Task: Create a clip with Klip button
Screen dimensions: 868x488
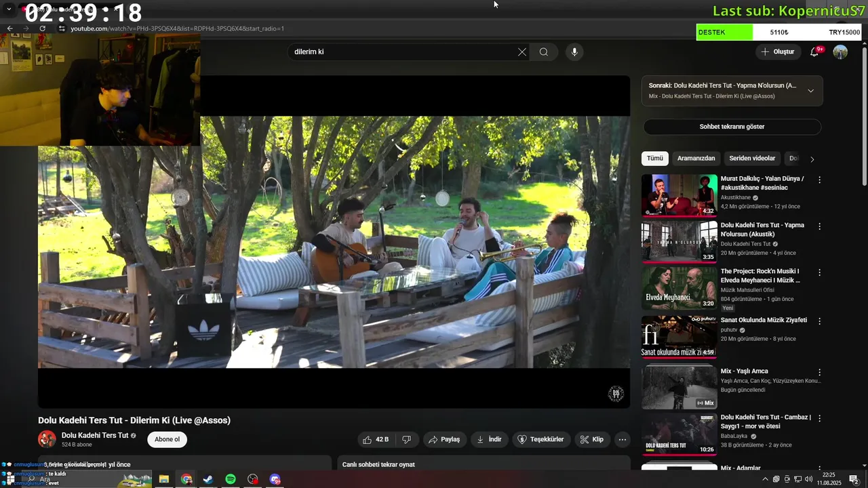Action: 592,439
